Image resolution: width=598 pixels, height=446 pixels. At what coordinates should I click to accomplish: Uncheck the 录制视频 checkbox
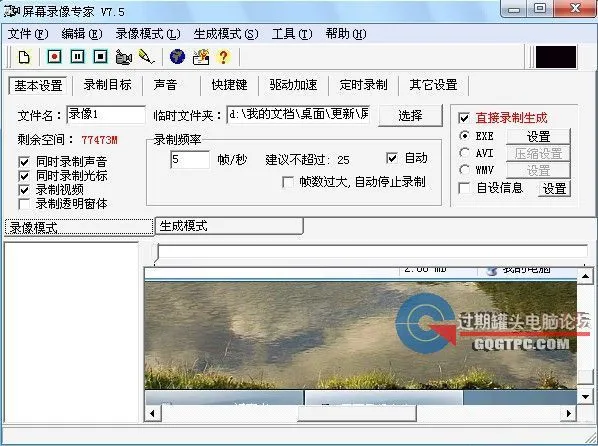point(24,190)
